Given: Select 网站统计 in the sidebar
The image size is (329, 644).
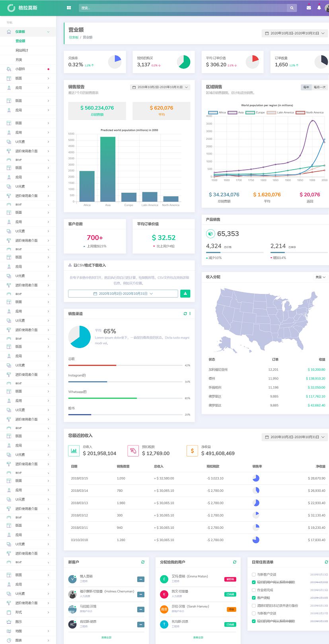Looking at the screenshot, I should point(22,50).
